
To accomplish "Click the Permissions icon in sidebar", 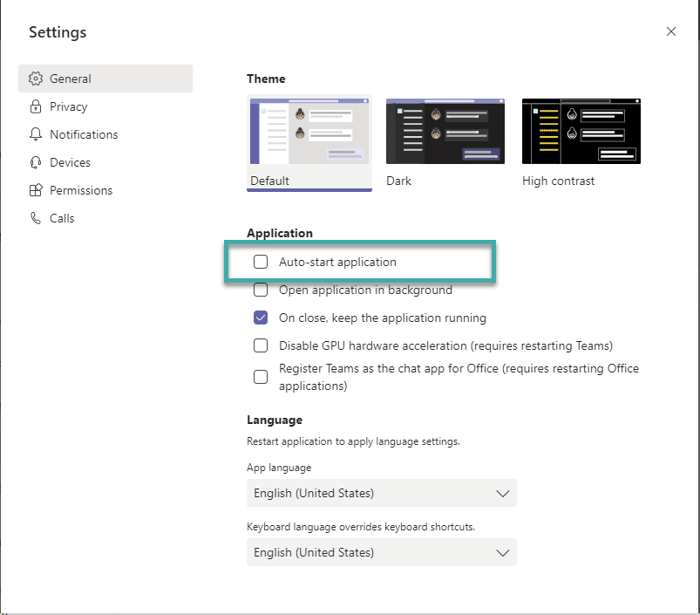I will [36, 190].
